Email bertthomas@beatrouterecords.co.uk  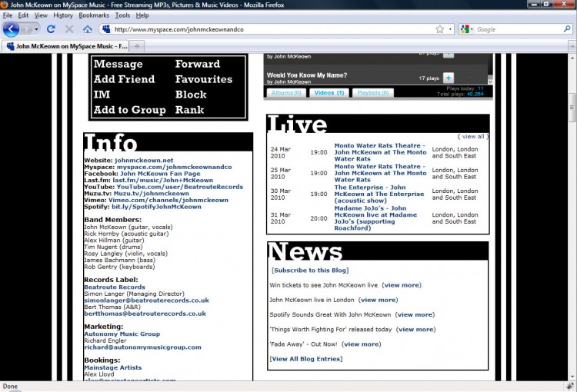[145, 314]
